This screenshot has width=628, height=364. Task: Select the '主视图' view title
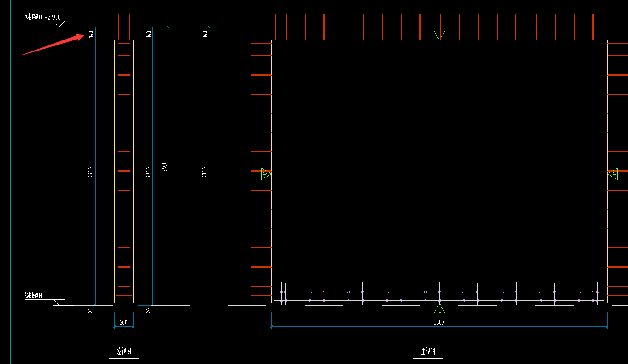428,351
